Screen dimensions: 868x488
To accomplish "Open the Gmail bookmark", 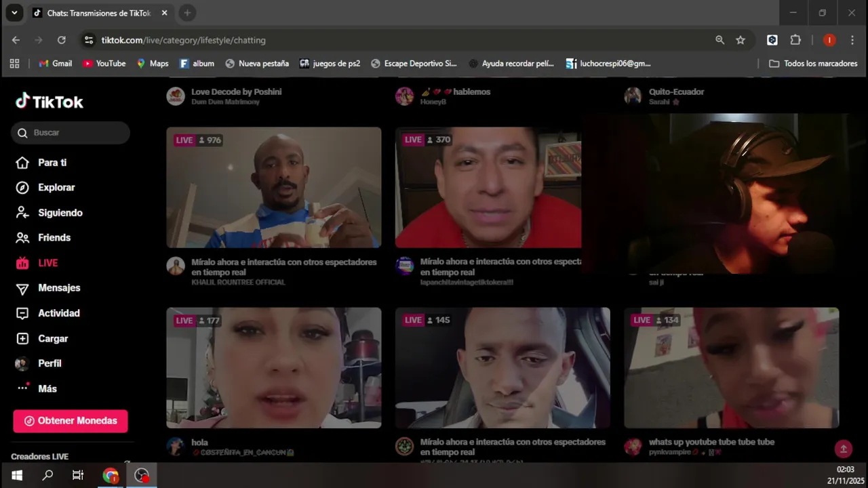I will [55, 64].
